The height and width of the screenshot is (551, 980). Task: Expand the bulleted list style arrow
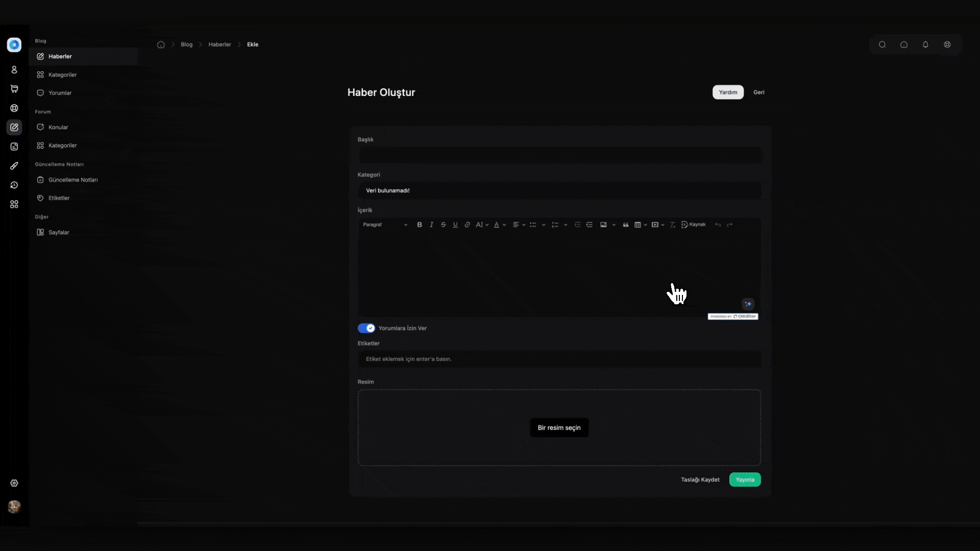[x=544, y=224]
